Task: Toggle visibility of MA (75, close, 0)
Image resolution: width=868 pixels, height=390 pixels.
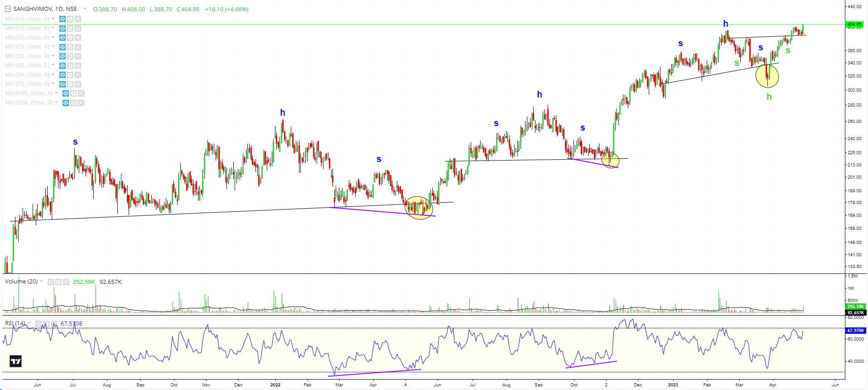Action: coord(63,84)
